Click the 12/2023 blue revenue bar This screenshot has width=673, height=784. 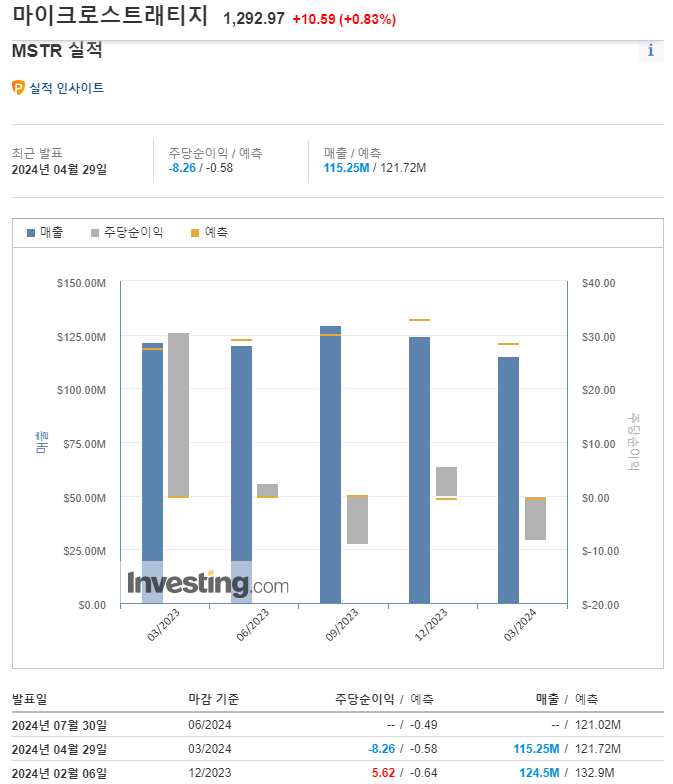coord(420,470)
